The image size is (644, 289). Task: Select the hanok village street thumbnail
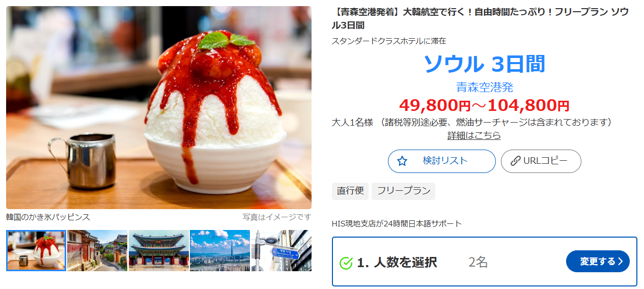coord(97,250)
